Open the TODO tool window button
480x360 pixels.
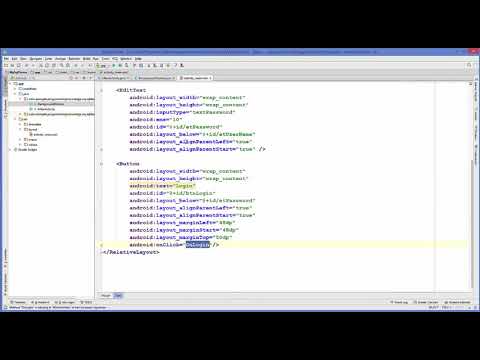pos(86,302)
